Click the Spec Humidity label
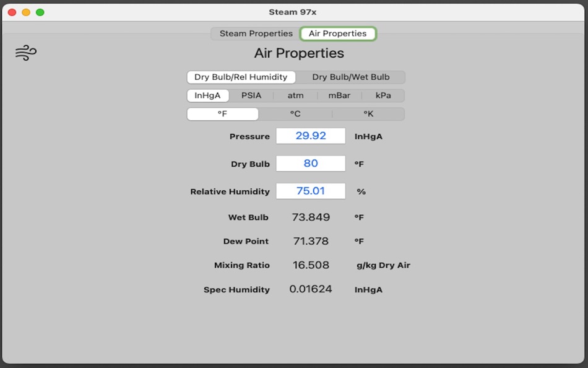 [236, 289]
